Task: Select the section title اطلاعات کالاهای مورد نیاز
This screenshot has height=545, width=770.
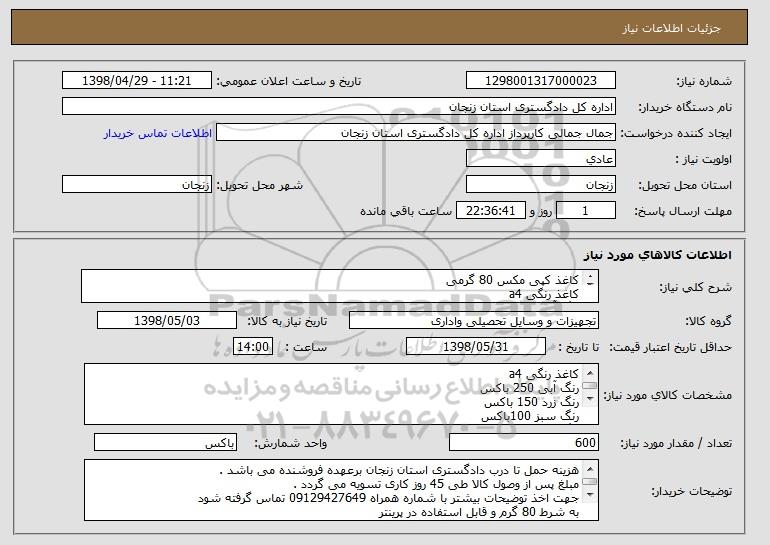Action: [x=658, y=254]
